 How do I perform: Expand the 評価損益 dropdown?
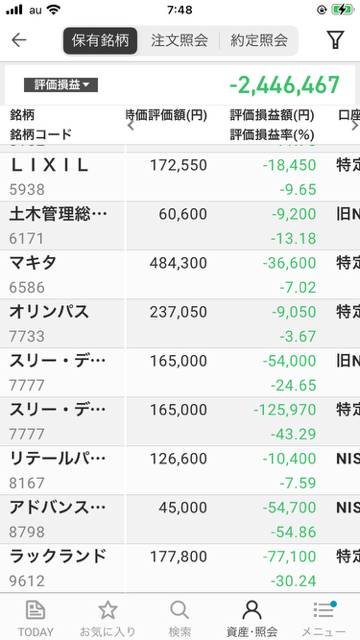tap(61, 85)
